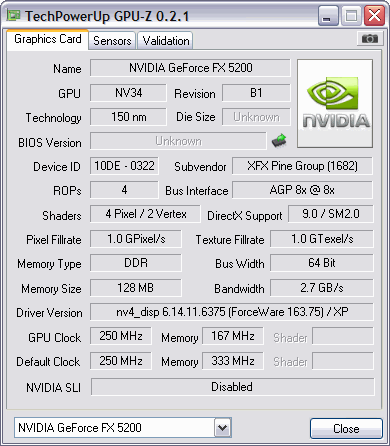Click the Device ID 10DE - 0322 field
The width and height of the screenshot is (390, 446).
[124, 166]
